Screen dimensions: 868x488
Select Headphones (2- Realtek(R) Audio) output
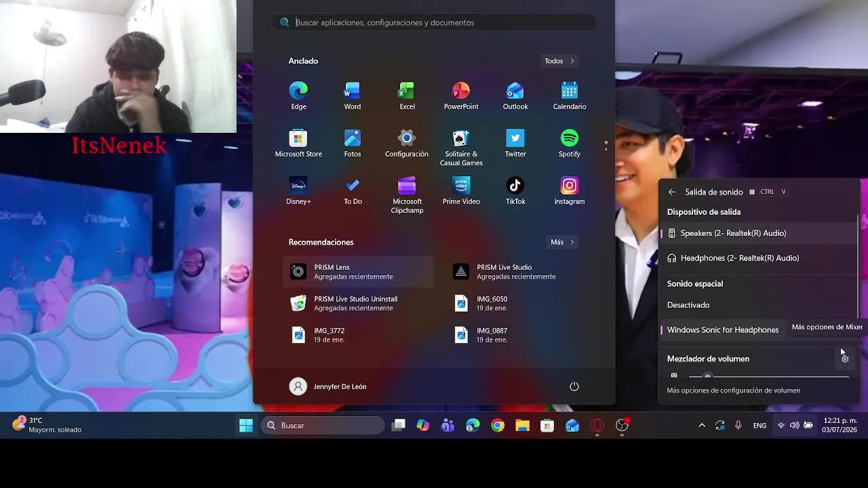click(759, 258)
